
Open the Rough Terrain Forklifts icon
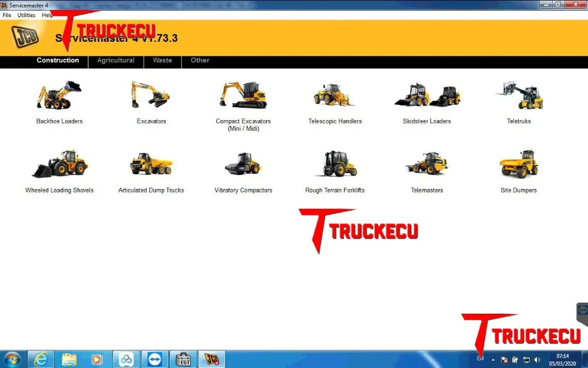pos(335,164)
